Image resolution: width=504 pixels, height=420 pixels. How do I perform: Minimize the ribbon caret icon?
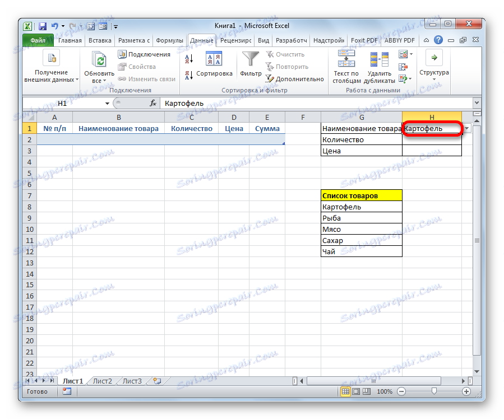[x=426, y=40]
